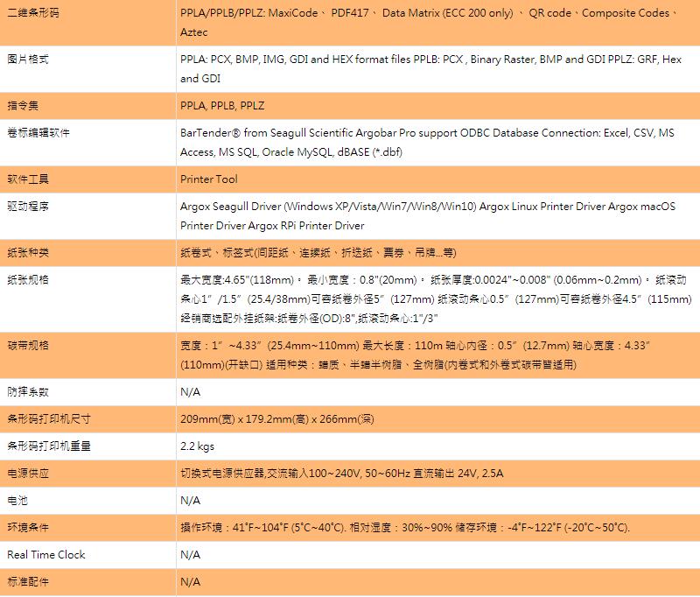Select the 209mm x 179.2mm x 266mm dimensions text
The image size is (700, 597).
tap(276, 418)
